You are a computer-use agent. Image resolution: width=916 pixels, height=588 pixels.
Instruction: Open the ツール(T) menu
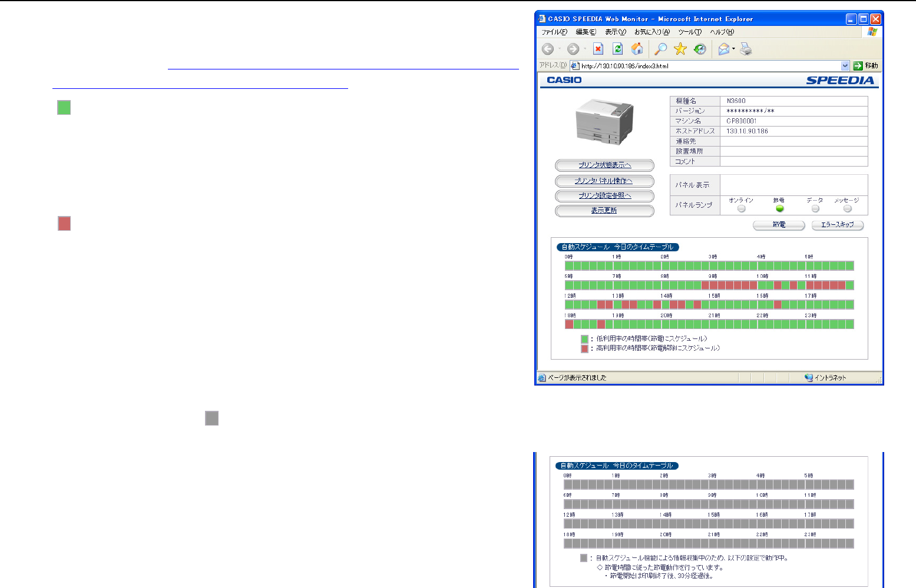[x=690, y=32]
